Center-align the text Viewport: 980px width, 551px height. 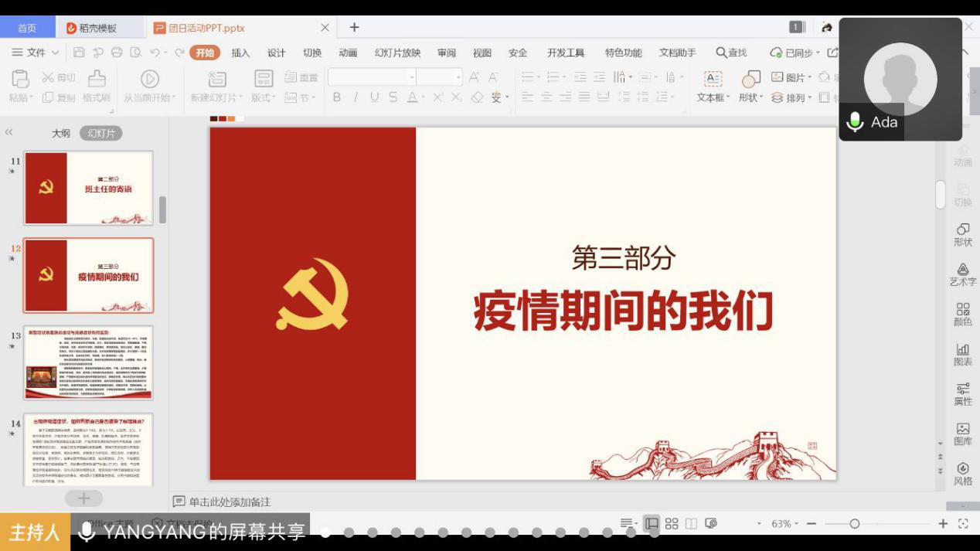click(x=547, y=97)
